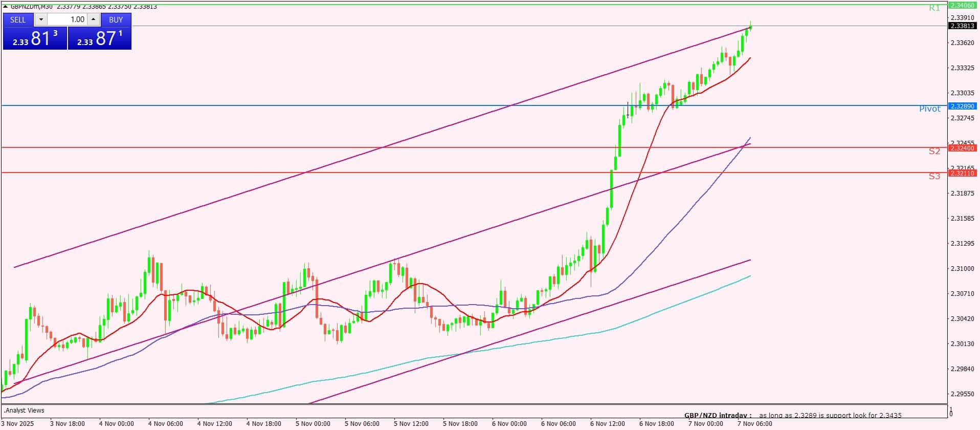The image size is (980, 430).
Task: Select the GBPNZDm,M30 chart title text
Action: pyautogui.click(x=32, y=7)
